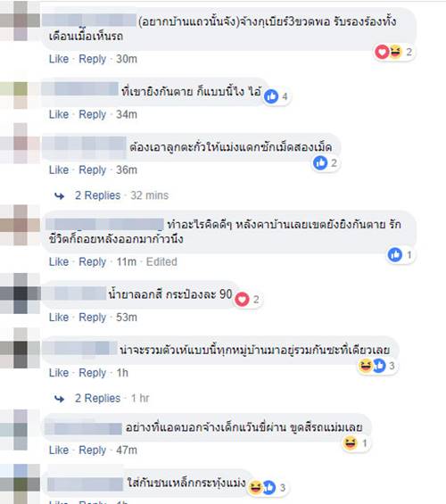Viewport: 446px width, 504px height.
Task: Click laughing emoji reaction on 1h comment
Action: click(x=365, y=366)
